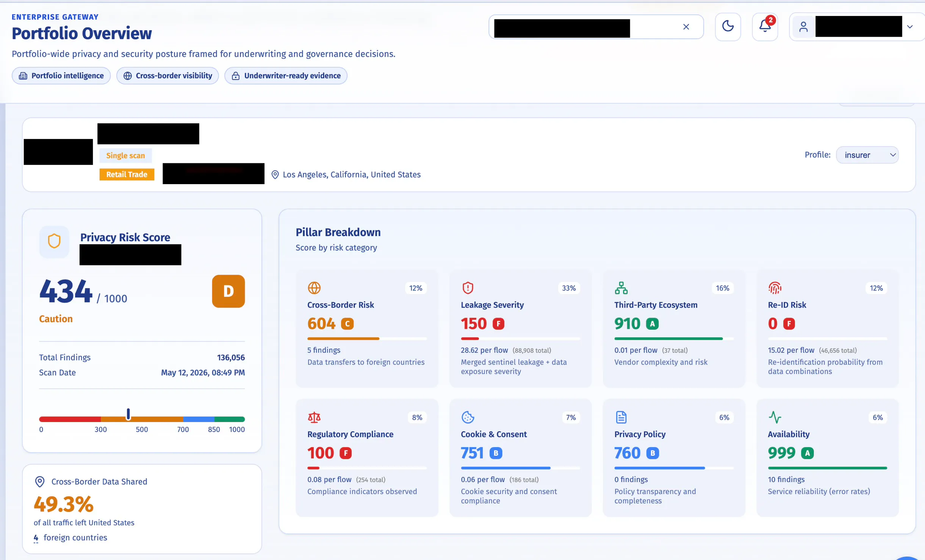Click the user profile avatar icon
Viewport: 925px width, 560px height.
coord(803,27)
